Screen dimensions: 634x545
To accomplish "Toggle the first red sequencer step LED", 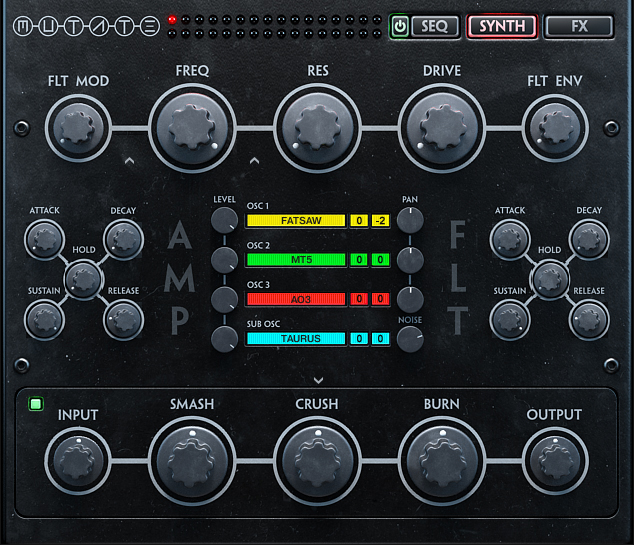I will (x=173, y=19).
